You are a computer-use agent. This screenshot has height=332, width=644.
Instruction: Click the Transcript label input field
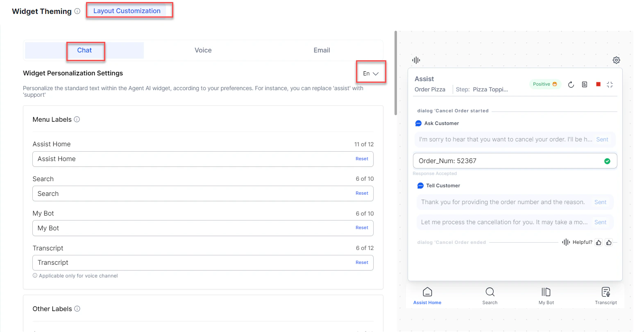(203, 263)
